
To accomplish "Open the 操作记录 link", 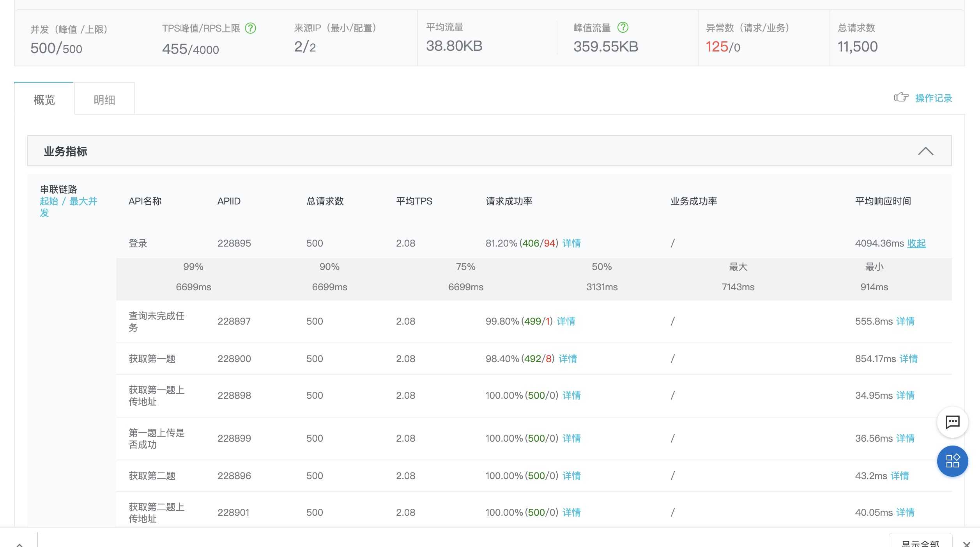I will coord(934,98).
